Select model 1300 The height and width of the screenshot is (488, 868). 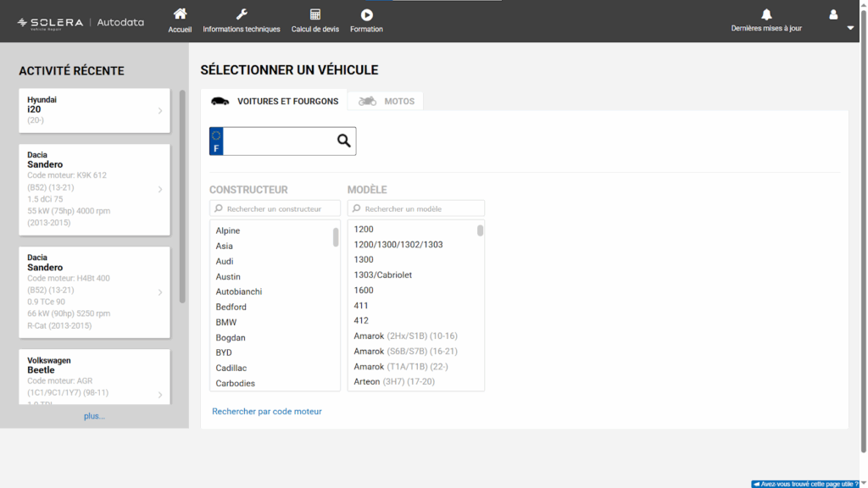point(363,259)
